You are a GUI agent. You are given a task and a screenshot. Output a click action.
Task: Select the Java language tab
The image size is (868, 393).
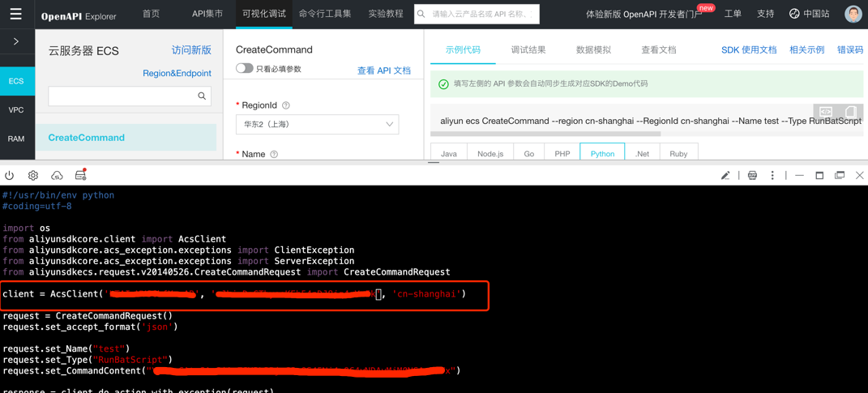[449, 153]
